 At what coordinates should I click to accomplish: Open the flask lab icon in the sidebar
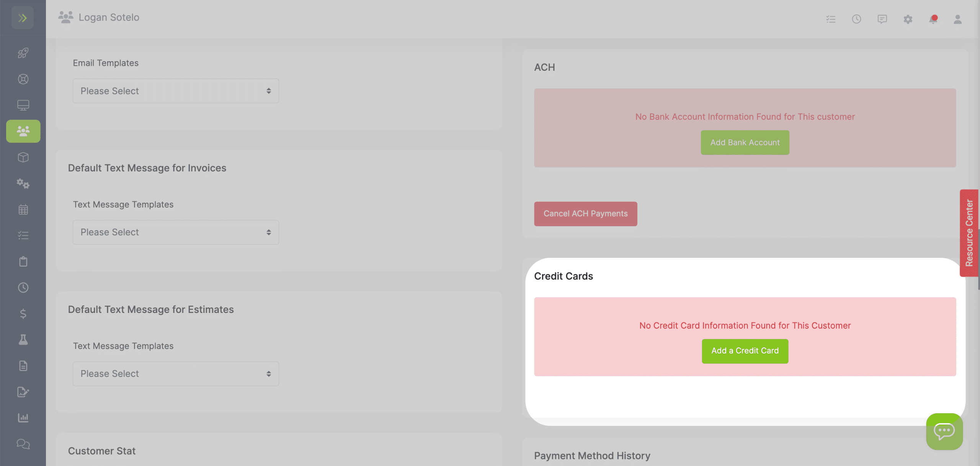tap(23, 340)
